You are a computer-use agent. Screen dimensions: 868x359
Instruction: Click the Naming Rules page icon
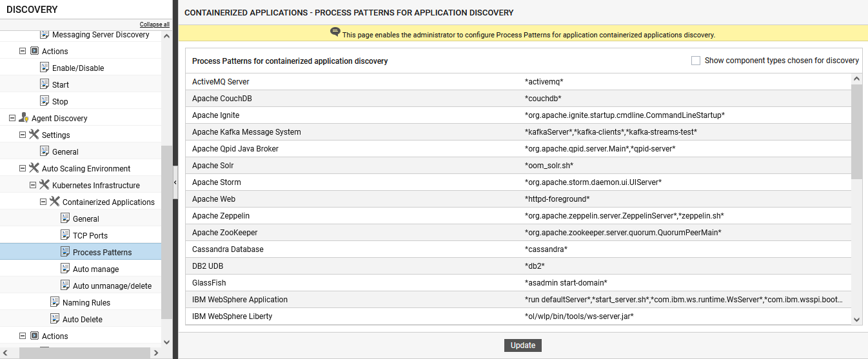coord(55,302)
